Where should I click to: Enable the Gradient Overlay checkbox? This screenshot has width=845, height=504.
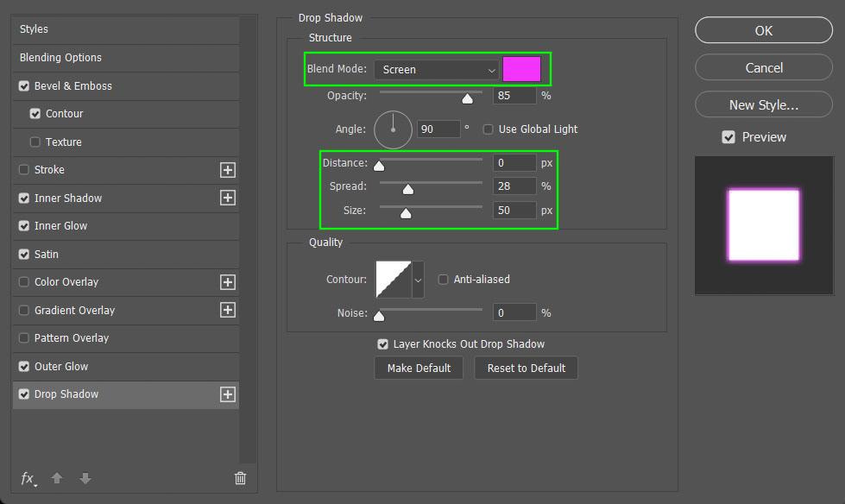[23, 310]
